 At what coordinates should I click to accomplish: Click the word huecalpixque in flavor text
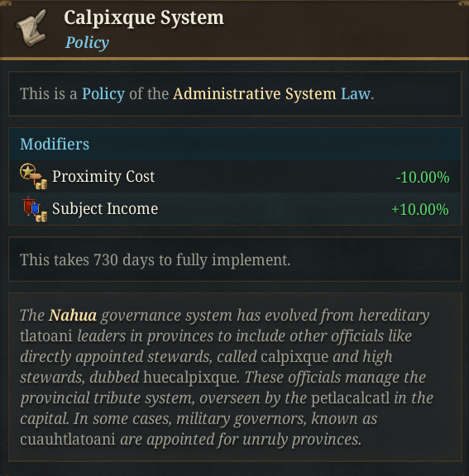tap(191, 378)
